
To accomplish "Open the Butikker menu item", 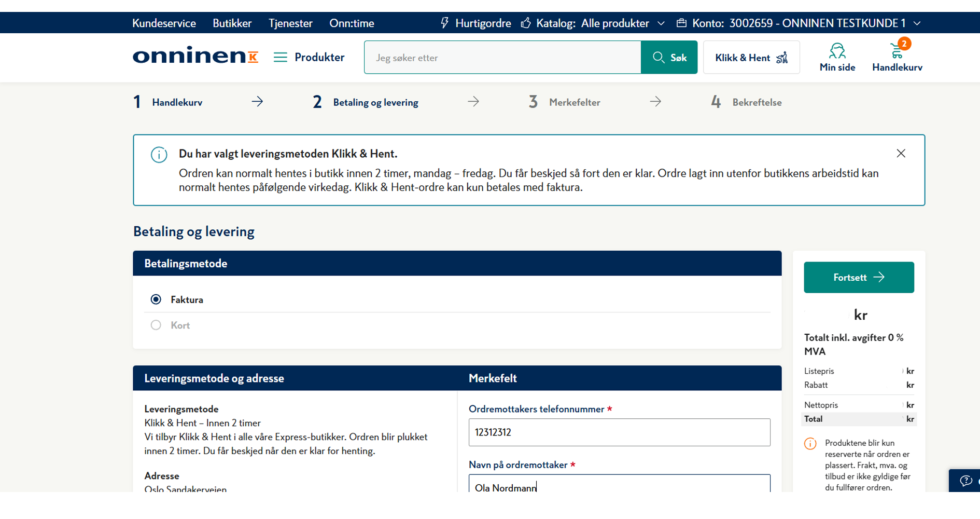I will coord(232,23).
